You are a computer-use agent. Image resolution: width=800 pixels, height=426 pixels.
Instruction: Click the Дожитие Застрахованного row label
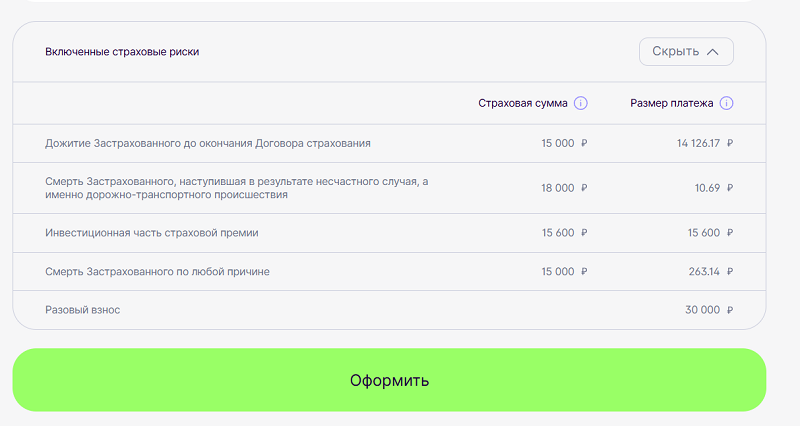(x=208, y=143)
